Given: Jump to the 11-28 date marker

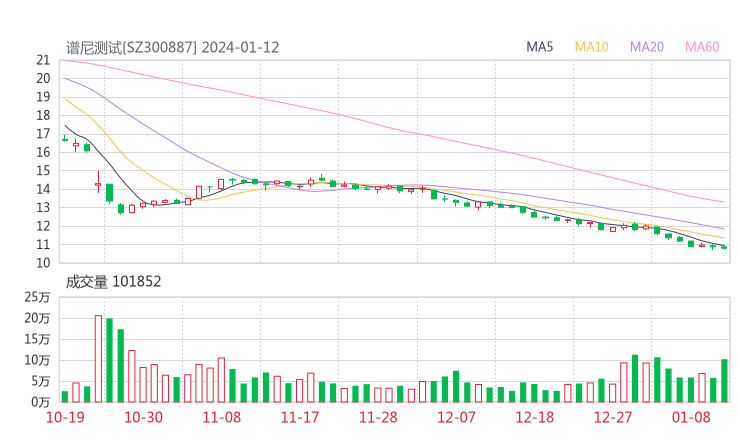Looking at the screenshot, I should pyautogui.click(x=377, y=417).
